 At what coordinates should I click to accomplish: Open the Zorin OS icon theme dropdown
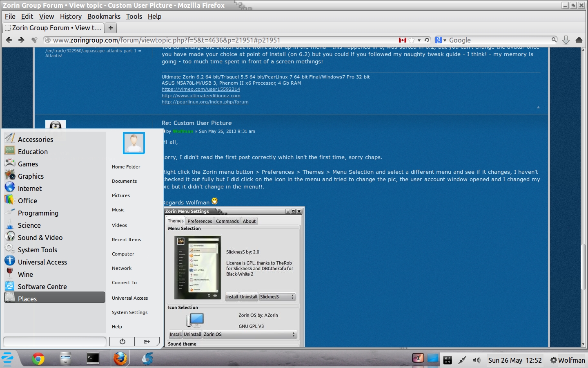pos(250,334)
